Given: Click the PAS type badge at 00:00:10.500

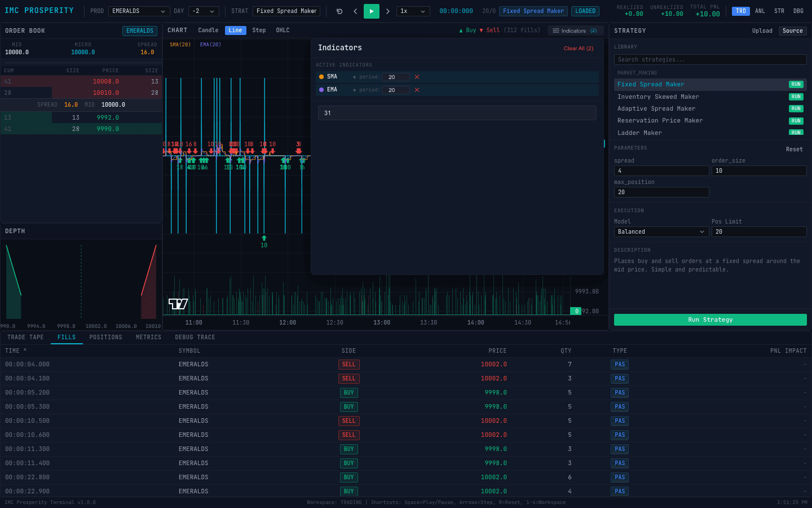Looking at the screenshot, I should [x=620, y=421].
